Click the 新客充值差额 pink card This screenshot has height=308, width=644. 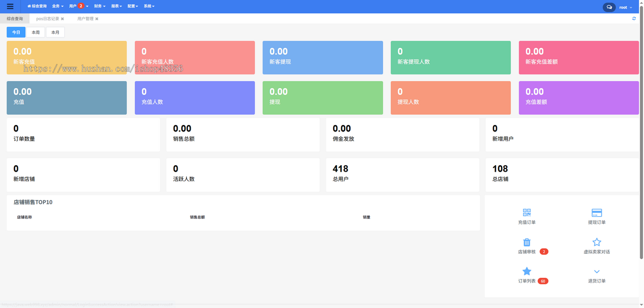point(579,57)
